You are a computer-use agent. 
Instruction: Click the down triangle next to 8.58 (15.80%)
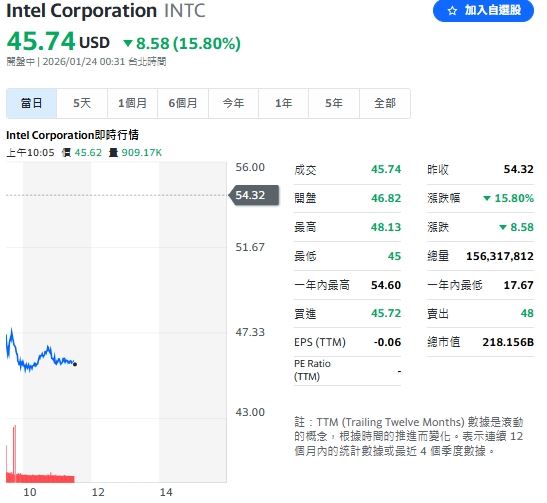128,43
